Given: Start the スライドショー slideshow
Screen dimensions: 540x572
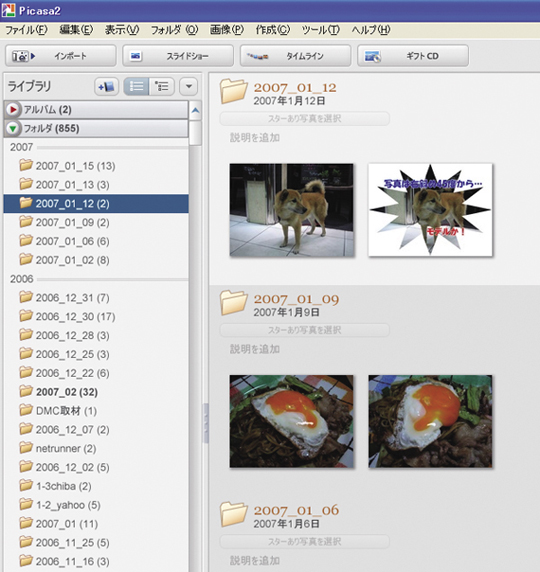Looking at the screenshot, I should (178, 56).
